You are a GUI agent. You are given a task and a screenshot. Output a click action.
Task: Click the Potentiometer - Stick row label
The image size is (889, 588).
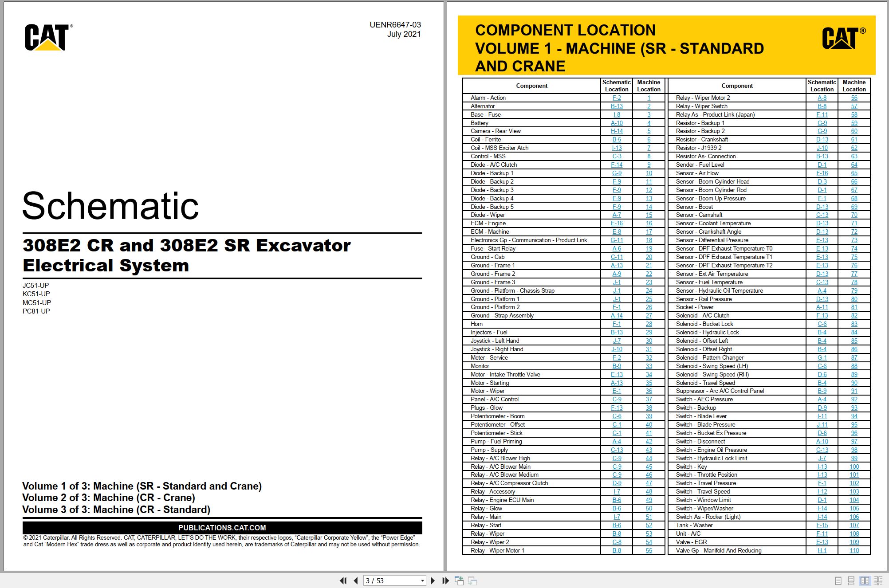click(496, 433)
